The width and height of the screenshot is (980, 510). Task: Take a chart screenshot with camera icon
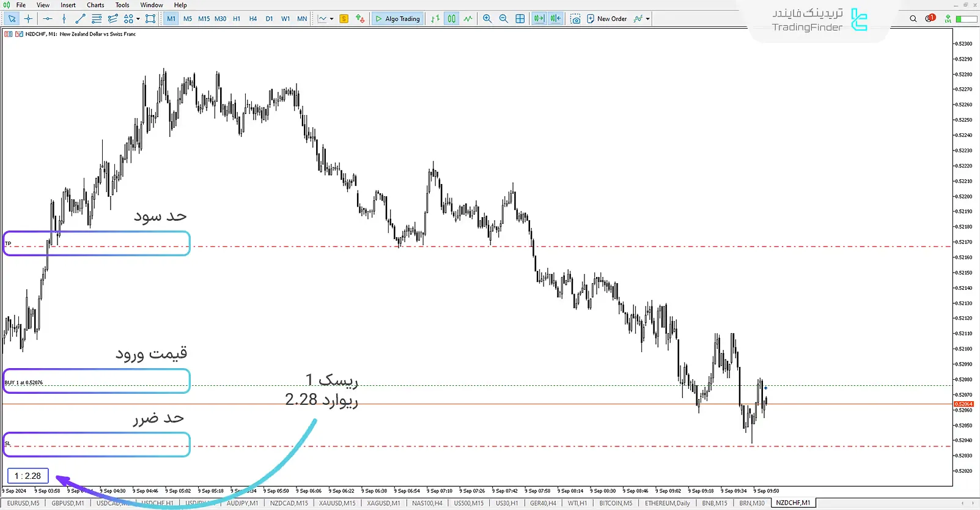coord(575,19)
